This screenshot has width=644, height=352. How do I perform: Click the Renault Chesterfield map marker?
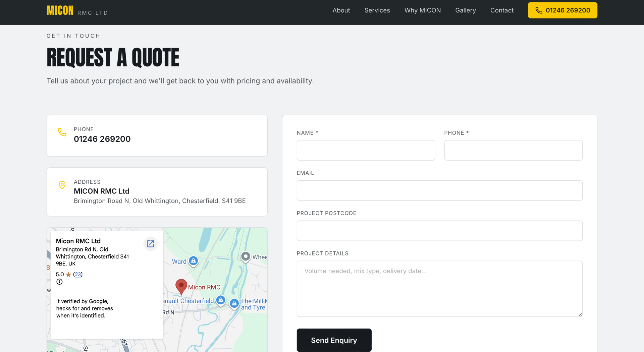[221, 300]
